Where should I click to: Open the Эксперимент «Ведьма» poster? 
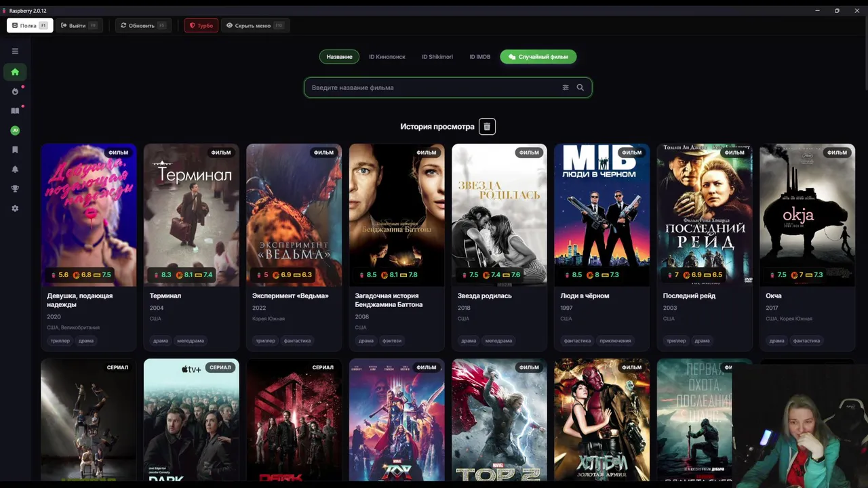pyautogui.click(x=294, y=215)
